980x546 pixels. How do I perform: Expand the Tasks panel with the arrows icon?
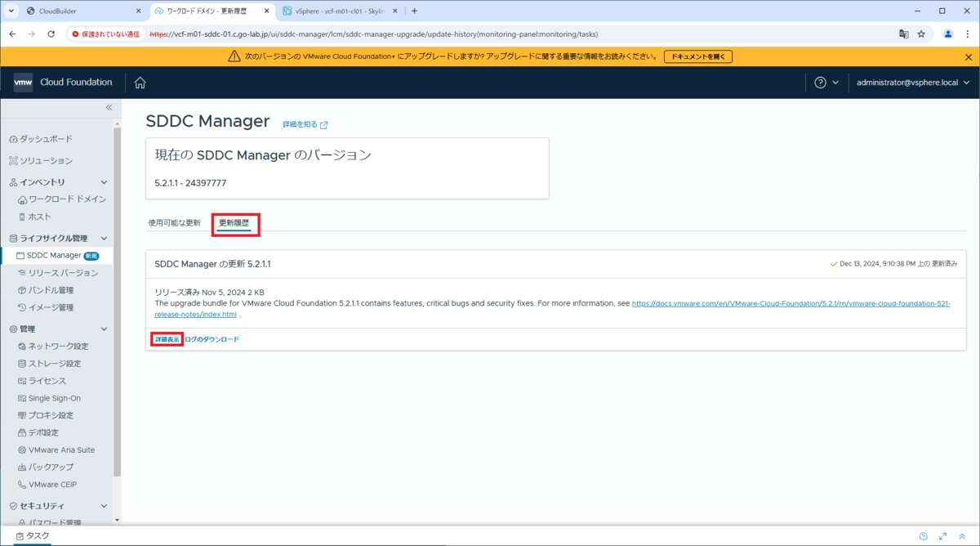point(943,536)
